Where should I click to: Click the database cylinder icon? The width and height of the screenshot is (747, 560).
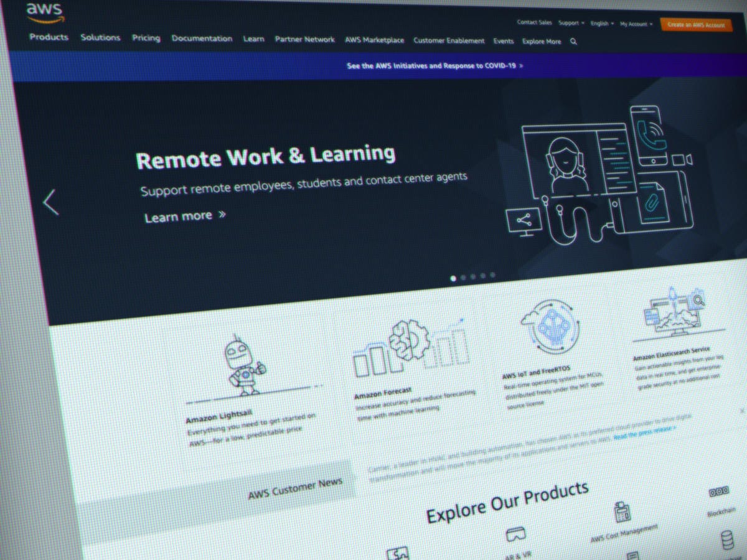point(727,539)
